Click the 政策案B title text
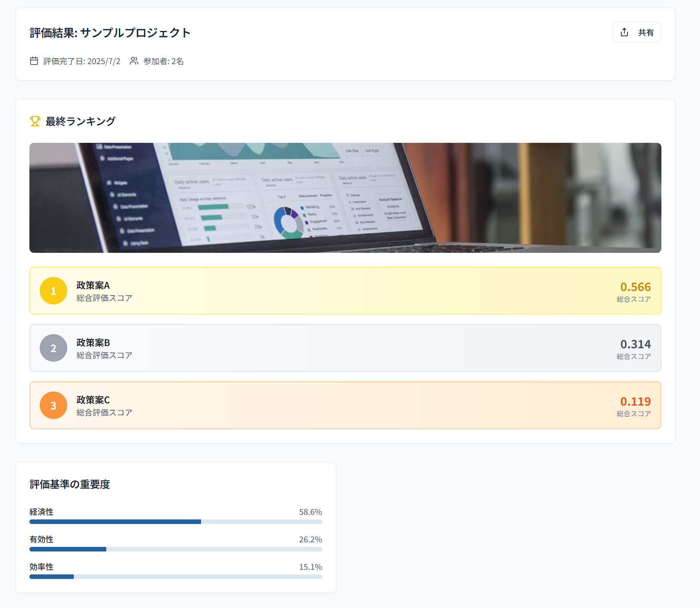The image size is (700, 608). click(93, 343)
